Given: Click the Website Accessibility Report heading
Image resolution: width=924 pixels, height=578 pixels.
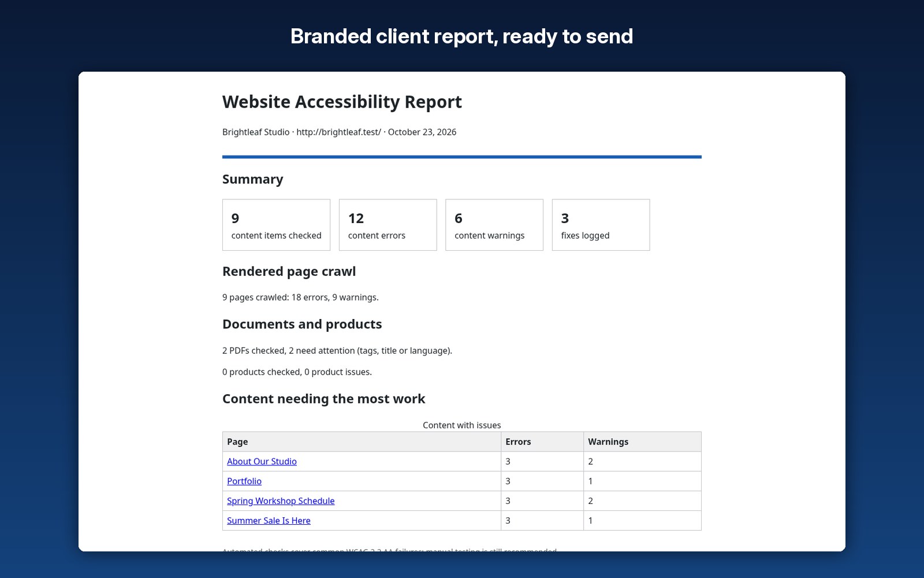Looking at the screenshot, I should pos(342,102).
